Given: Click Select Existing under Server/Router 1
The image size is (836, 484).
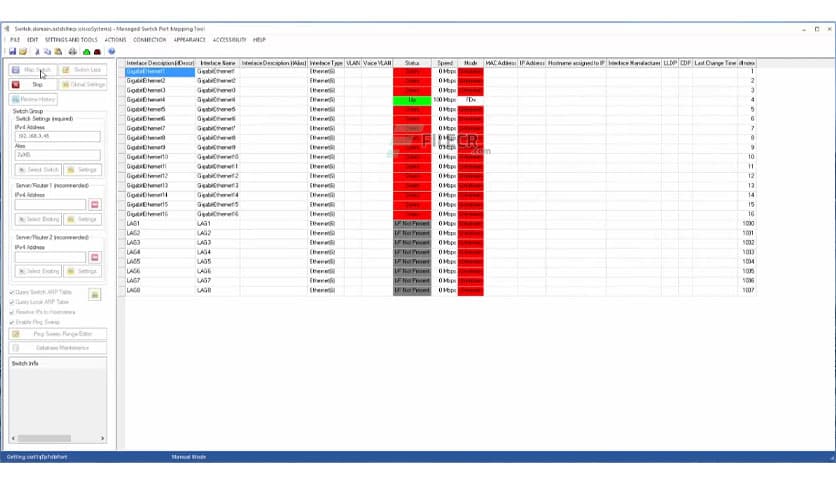Looking at the screenshot, I should [38, 220].
